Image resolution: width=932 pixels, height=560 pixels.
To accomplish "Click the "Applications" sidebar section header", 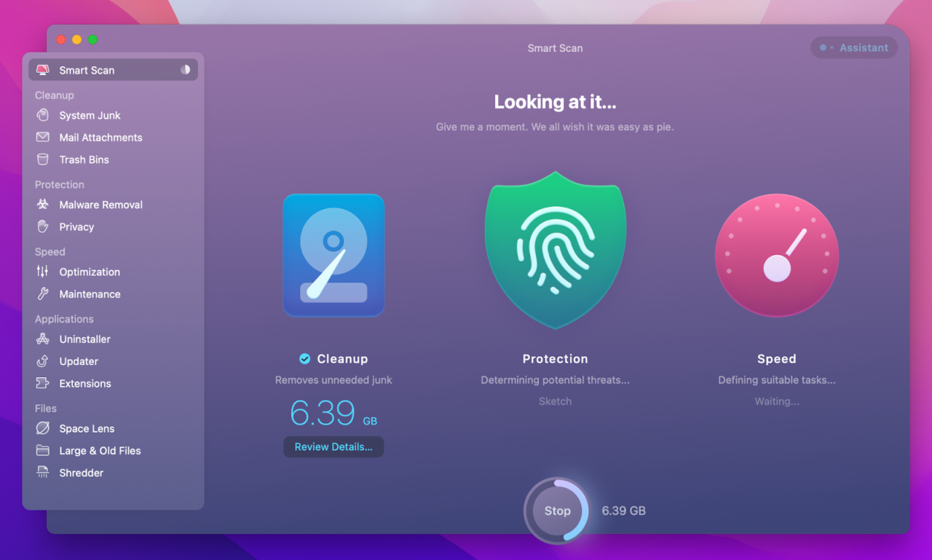I will pyautogui.click(x=64, y=319).
